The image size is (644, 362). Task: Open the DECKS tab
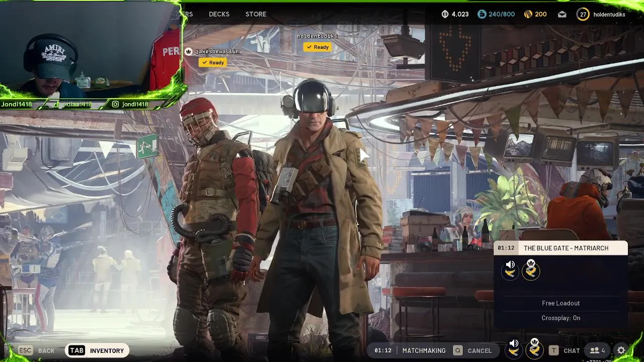pos(219,14)
